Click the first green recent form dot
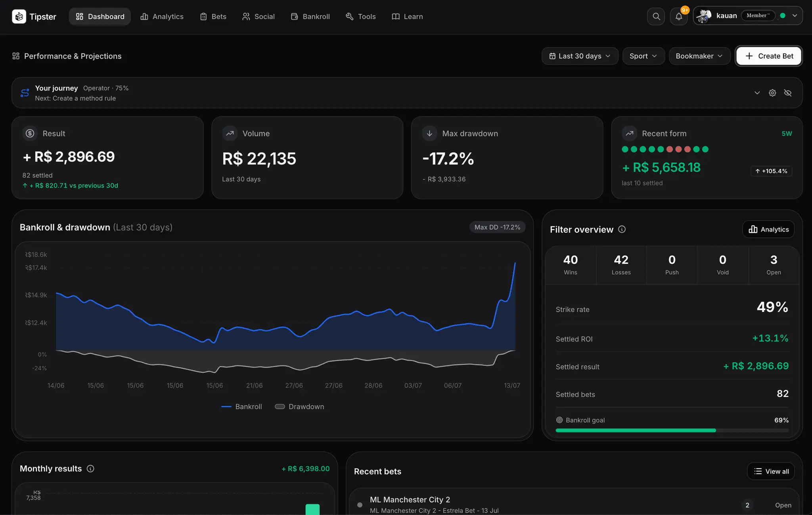 (x=625, y=149)
